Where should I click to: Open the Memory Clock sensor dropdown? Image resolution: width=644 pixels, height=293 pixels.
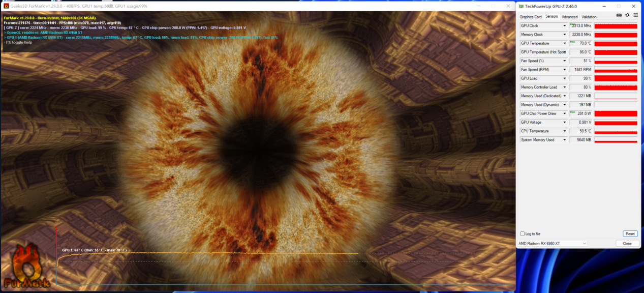pyautogui.click(x=564, y=35)
